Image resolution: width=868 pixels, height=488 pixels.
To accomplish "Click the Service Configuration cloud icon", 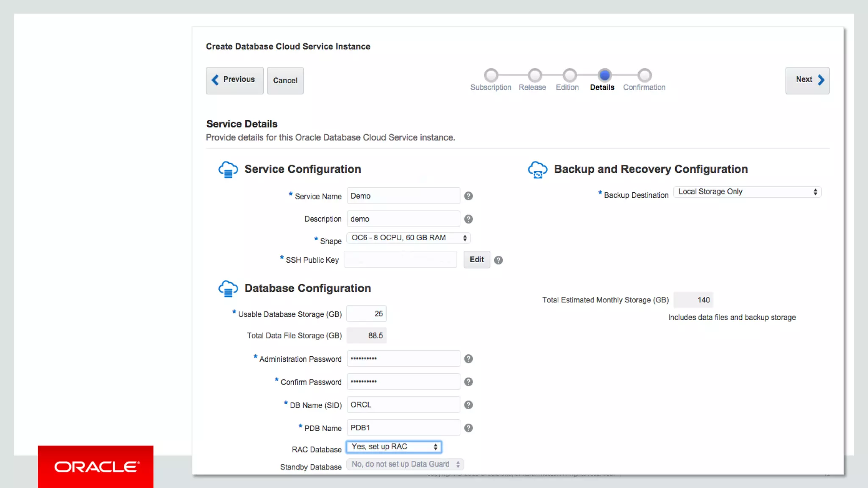I will pos(228,169).
